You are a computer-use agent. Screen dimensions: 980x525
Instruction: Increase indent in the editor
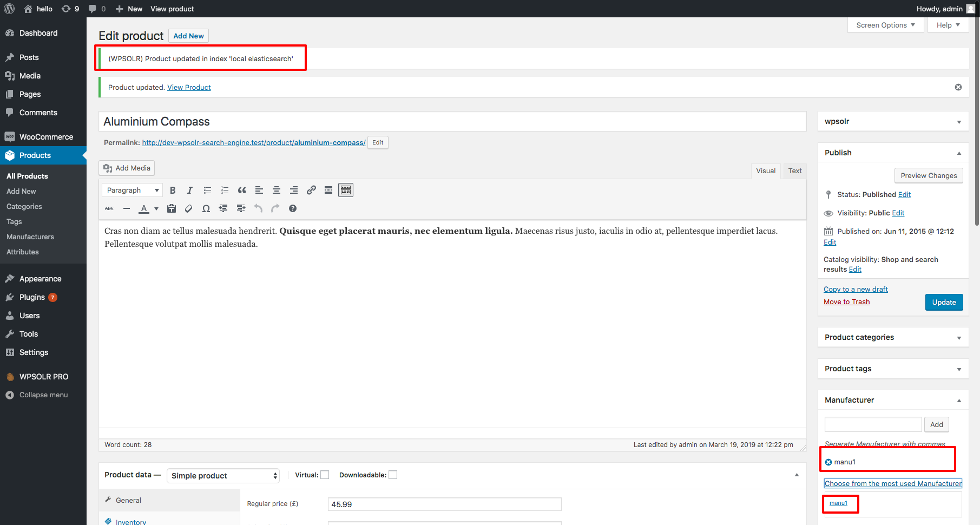click(x=241, y=208)
